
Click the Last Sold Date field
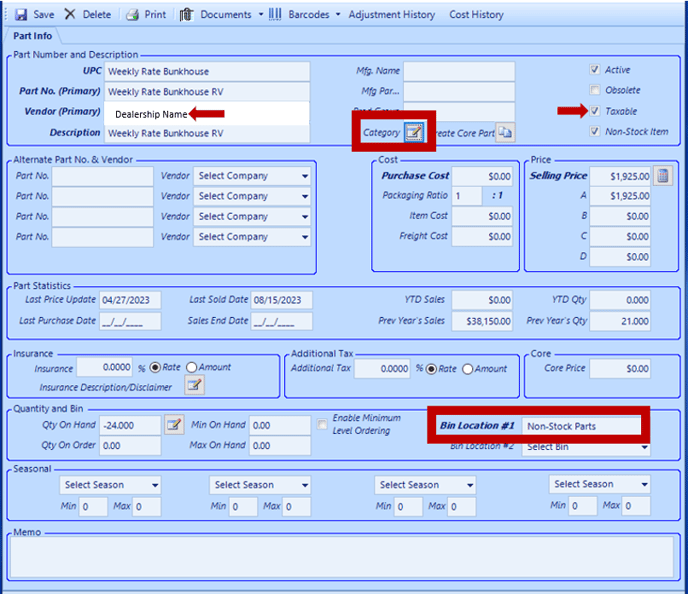pos(282,300)
